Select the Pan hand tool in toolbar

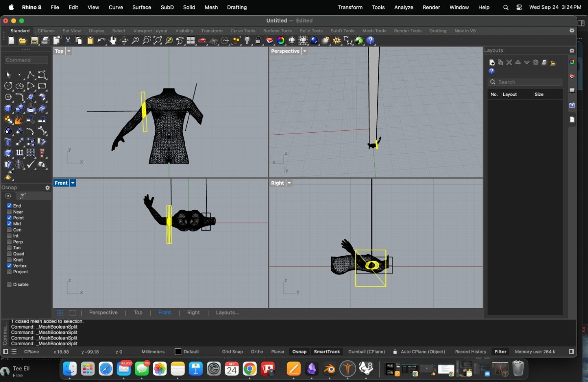pyautogui.click(x=113, y=41)
